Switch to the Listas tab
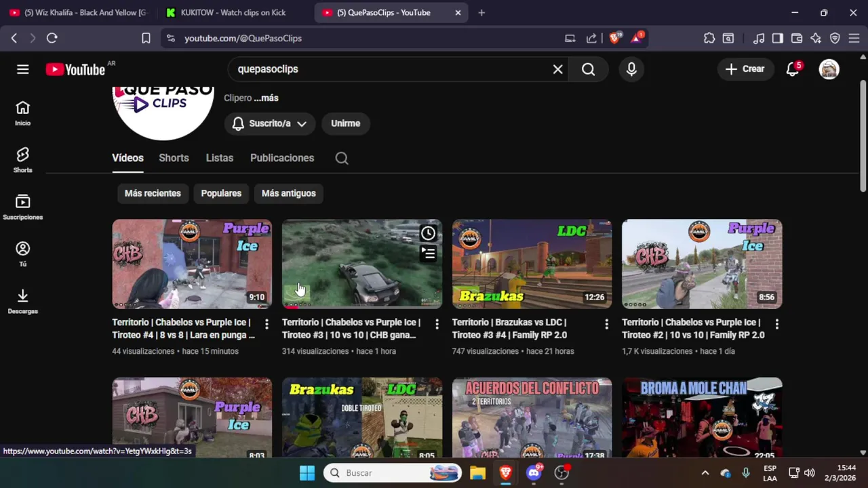868x488 pixels. click(220, 158)
